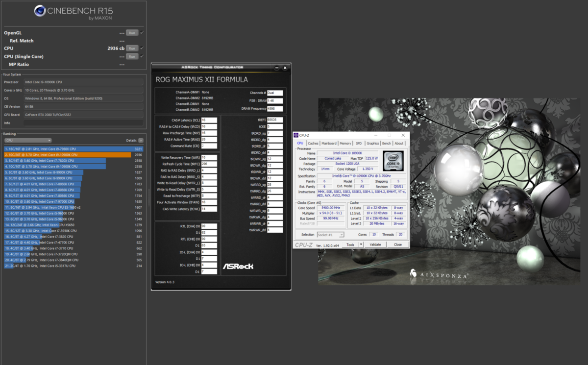Open the Mainboard tab in CPU-Z

pos(329,144)
